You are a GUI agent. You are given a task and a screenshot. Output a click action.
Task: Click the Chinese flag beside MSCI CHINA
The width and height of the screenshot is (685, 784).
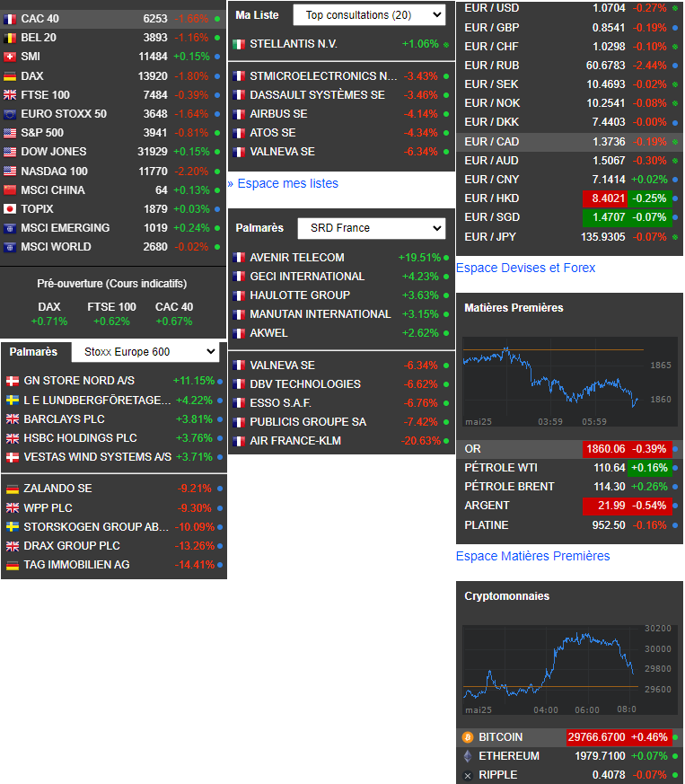[10, 190]
